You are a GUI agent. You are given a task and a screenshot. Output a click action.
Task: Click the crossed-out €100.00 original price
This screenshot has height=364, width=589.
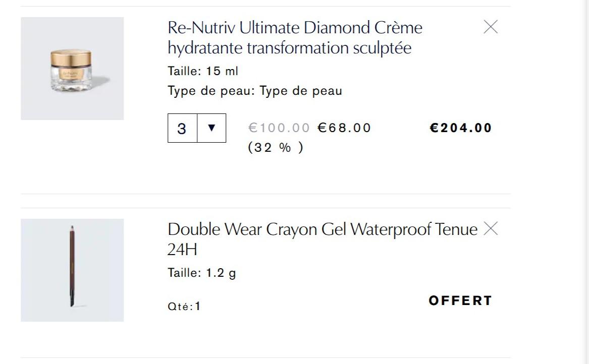point(279,128)
